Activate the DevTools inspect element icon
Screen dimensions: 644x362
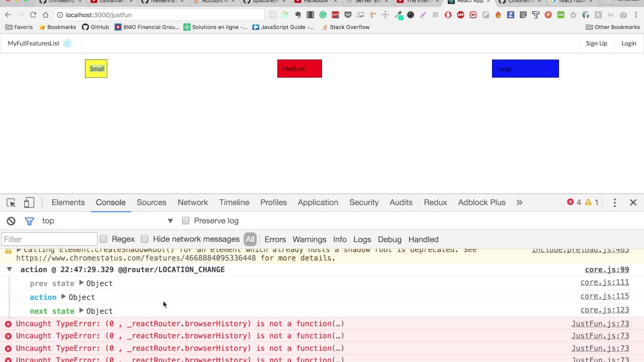[x=11, y=203]
